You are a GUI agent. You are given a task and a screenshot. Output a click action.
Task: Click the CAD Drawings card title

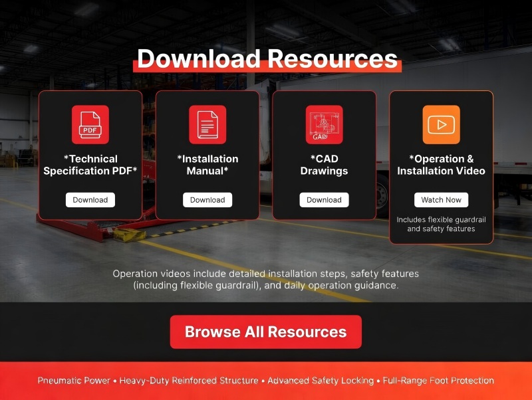point(324,165)
